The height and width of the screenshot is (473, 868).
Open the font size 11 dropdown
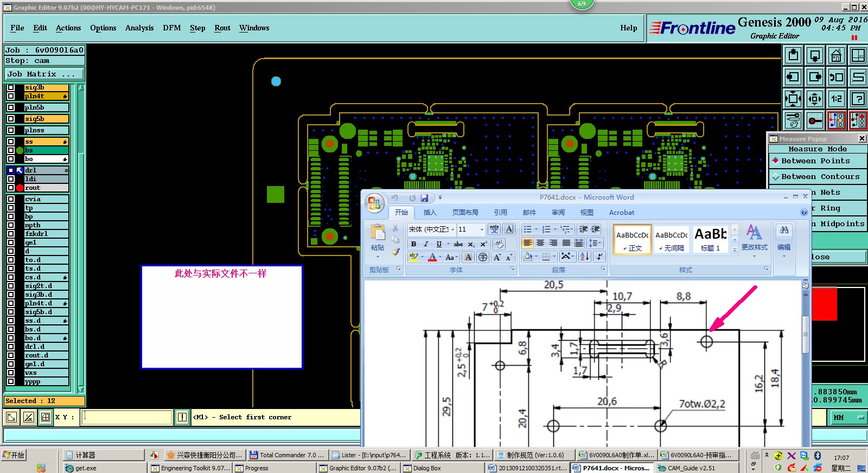tap(482, 229)
